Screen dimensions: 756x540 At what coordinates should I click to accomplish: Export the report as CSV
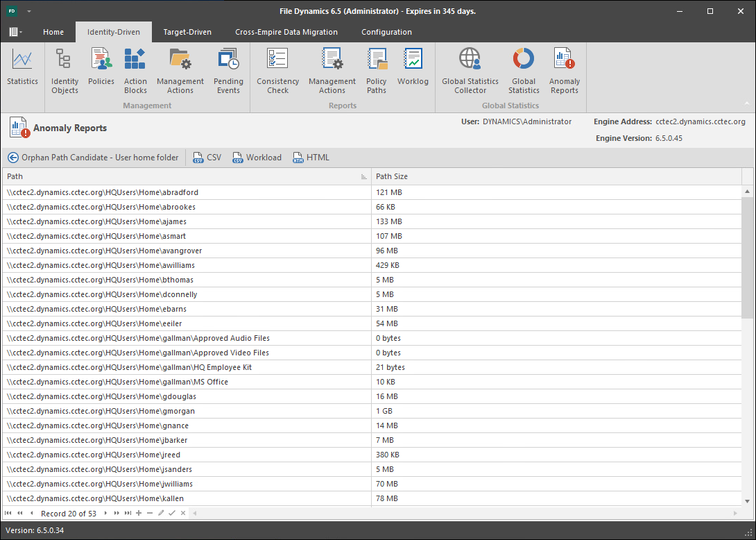(x=207, y=158)
